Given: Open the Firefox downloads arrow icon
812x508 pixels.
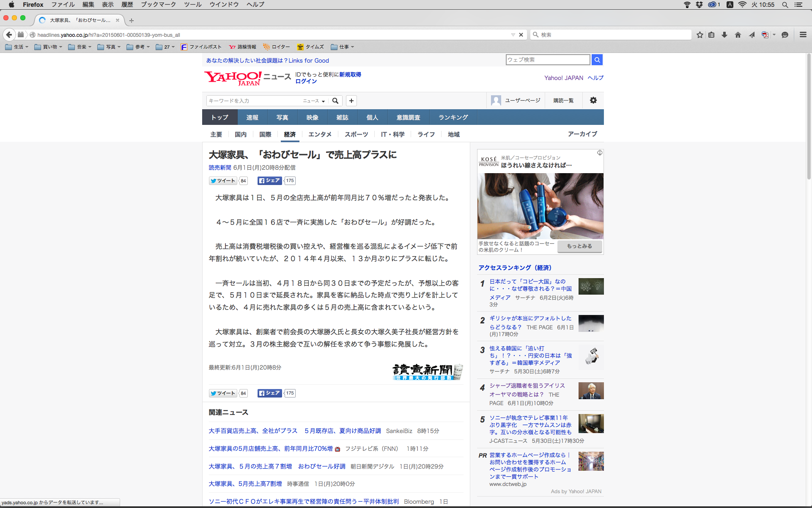Looking at the screenshot, I should pos(724,35).
